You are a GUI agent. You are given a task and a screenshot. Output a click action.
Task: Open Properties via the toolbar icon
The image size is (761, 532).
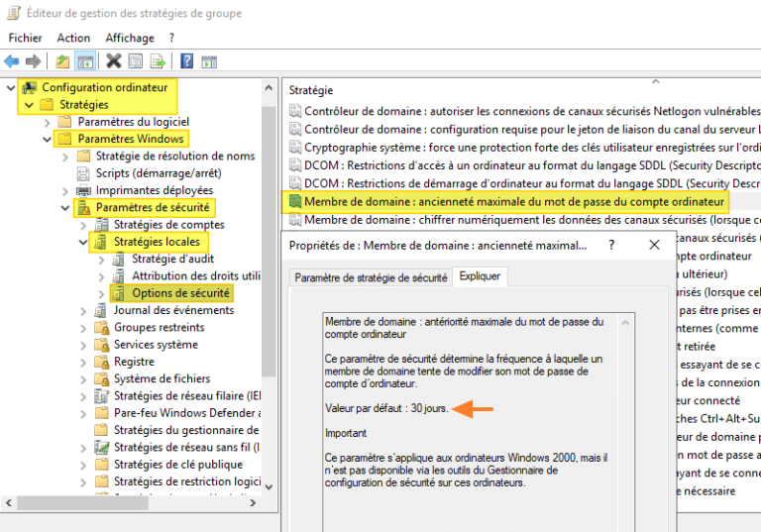pyautogui.click(x=136, y=61)
